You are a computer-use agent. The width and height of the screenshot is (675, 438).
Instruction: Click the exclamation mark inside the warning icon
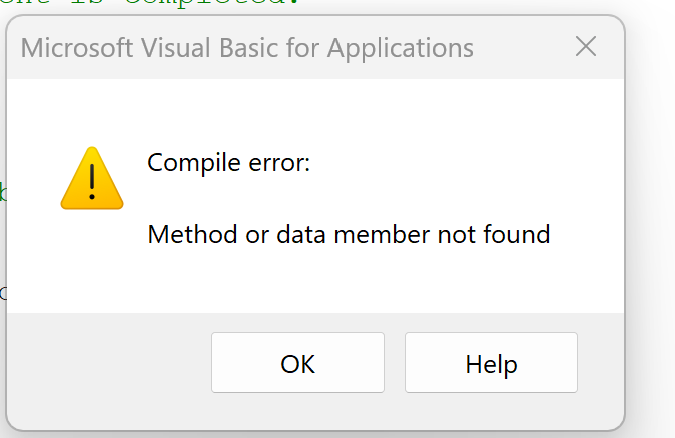point(91,182)
